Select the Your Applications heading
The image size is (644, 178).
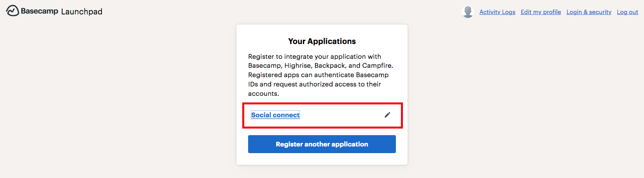[322, 41]
